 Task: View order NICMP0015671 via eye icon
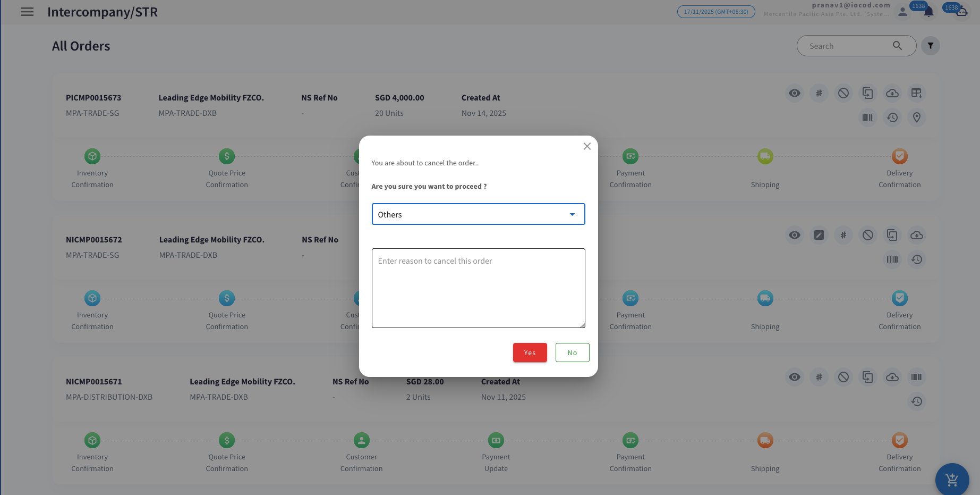(x=794, y=377)
